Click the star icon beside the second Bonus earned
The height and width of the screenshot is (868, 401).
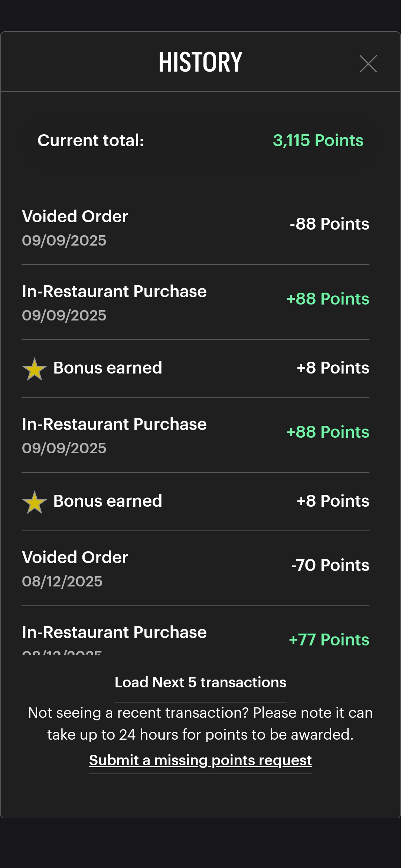(35, 502)
